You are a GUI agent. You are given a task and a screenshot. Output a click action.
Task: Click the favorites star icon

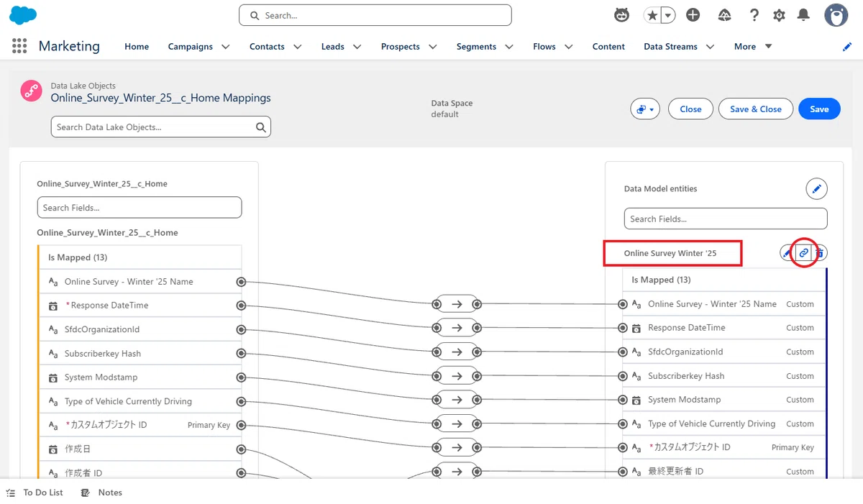pos(652,15)
